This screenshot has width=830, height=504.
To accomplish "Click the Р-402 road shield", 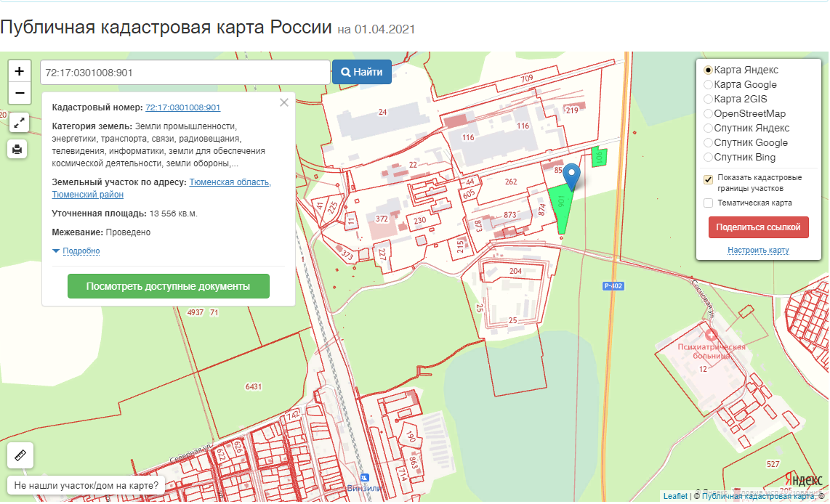I will [613, 286].
